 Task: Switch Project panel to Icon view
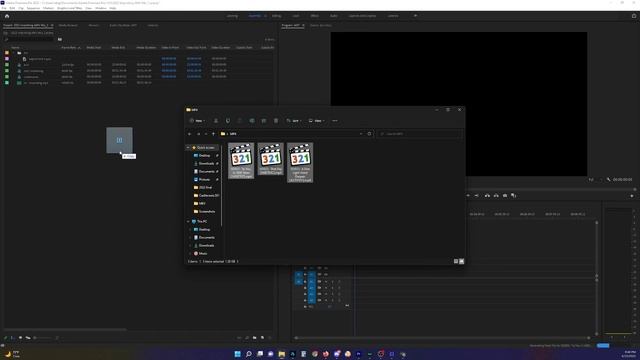(x=20, y=338)
